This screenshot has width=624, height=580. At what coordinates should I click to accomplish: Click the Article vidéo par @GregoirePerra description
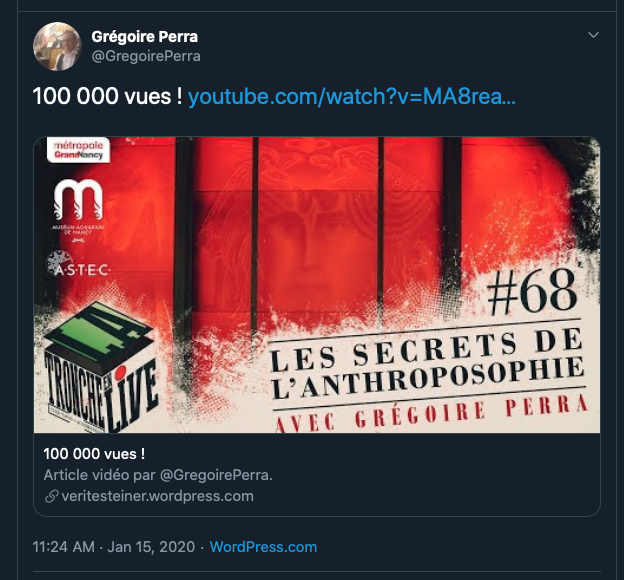pos(158,475)
